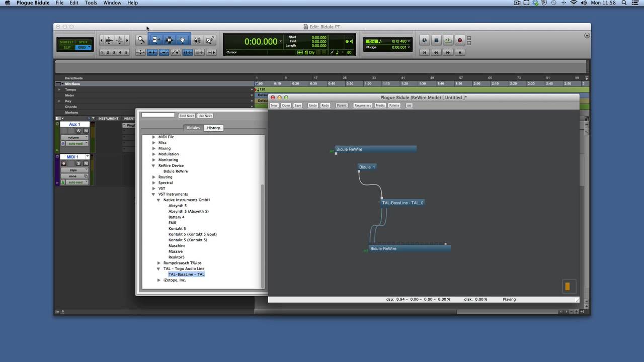The image size is (644, 362).
Task: Expand the Routing tree node
Action: 154,177
